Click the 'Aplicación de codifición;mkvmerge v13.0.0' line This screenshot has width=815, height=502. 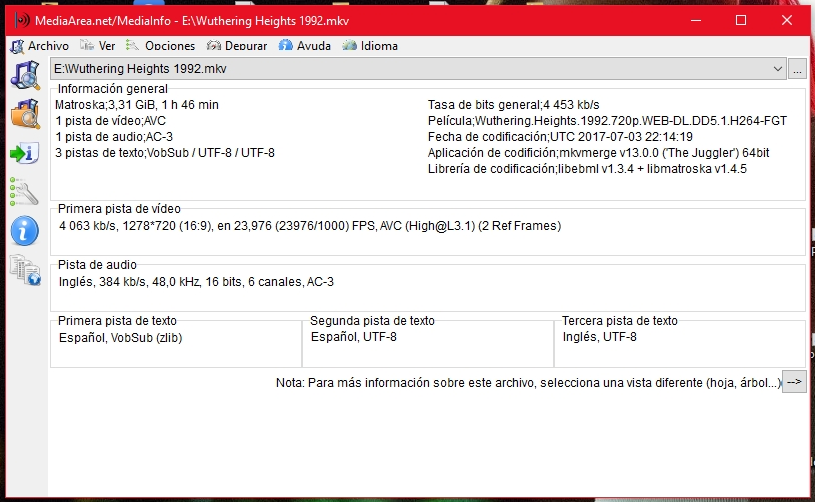point(598,153)
